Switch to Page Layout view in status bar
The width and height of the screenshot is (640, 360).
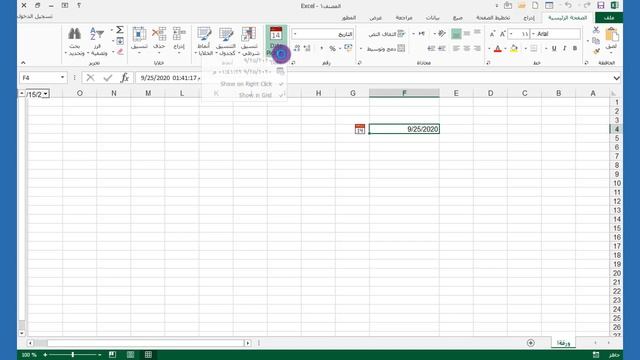pos(130,355)
